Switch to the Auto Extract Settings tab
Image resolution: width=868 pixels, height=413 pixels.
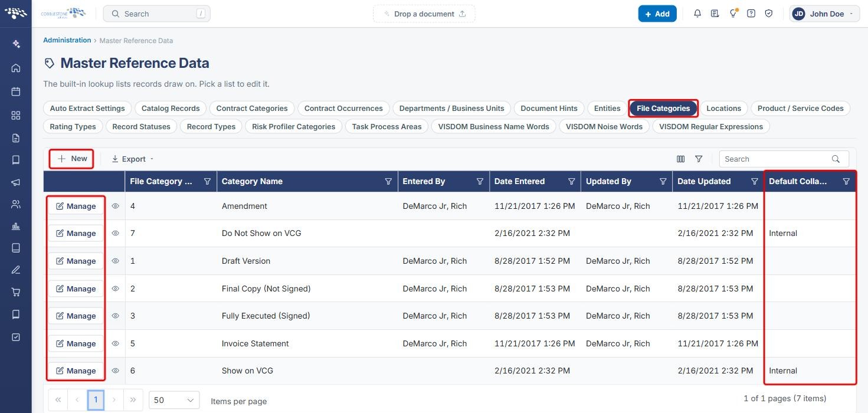click(87, 109)
